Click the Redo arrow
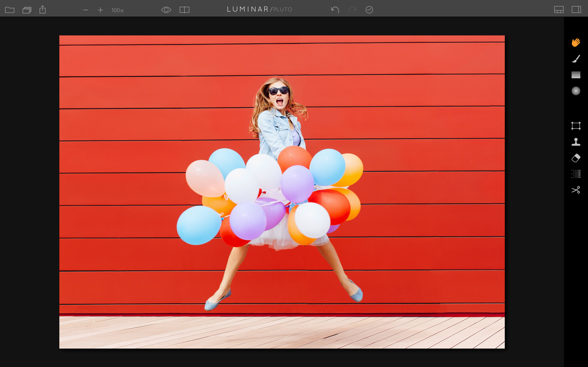Image resolution: width=588 pixels, height=367 pixels. (353, 10)
